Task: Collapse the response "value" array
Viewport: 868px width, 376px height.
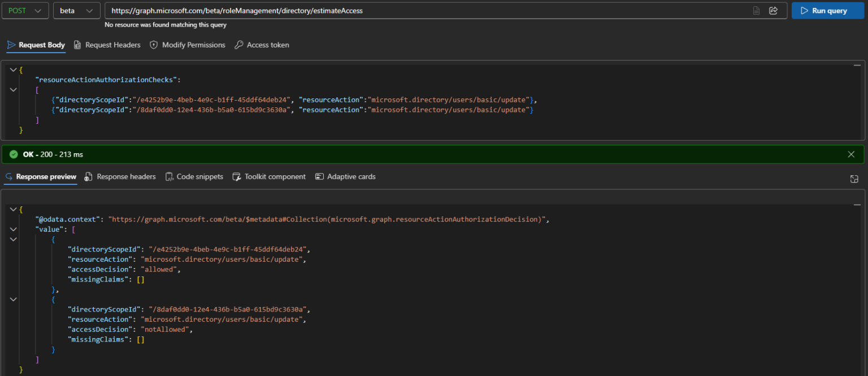Action: tap(14, 229)
